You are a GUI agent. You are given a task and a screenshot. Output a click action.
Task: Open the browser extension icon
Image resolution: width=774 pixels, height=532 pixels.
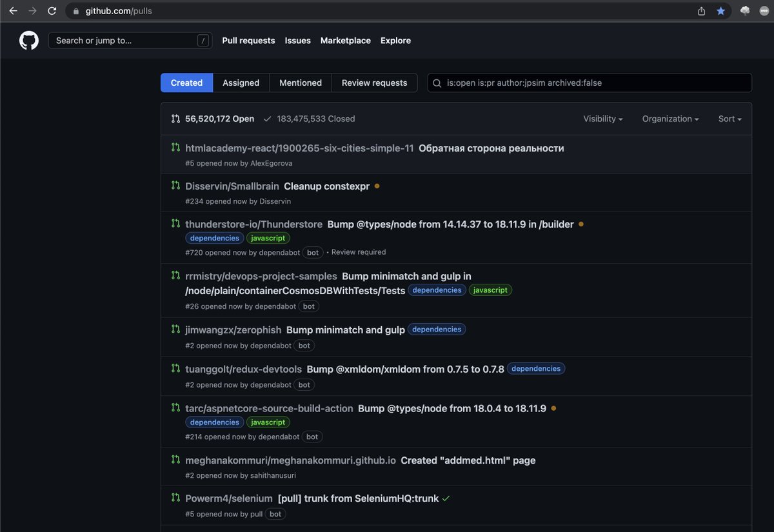746,11
